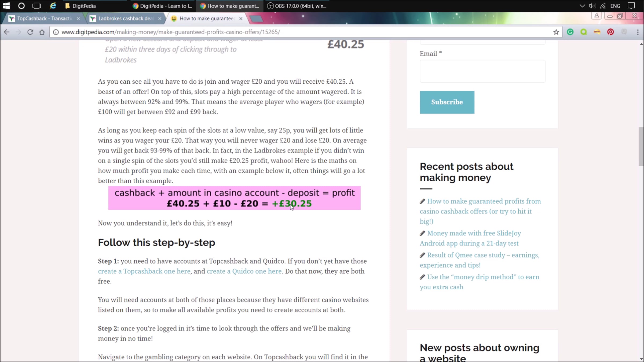Close the Ladbrokes cashback tab
This screenshot has width=644, height=362.
tap(160, 19)
